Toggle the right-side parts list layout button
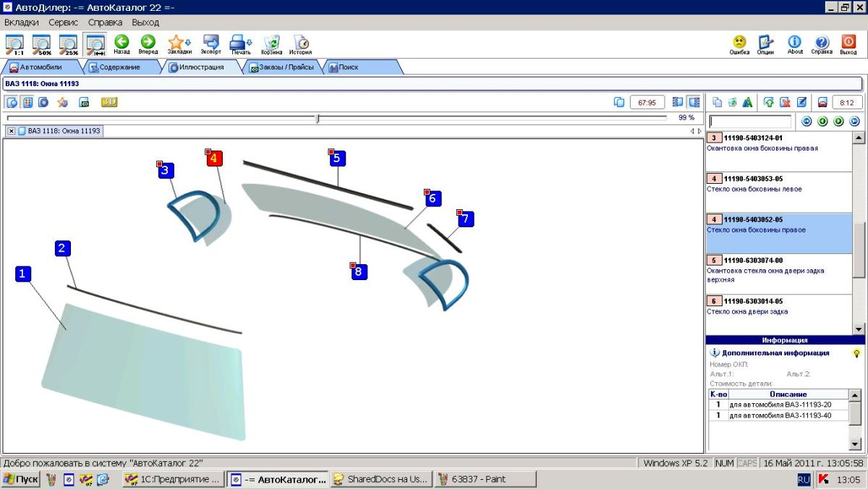This screenshot has height=490, width=868. pyautogui.click(x=694, y=102)
